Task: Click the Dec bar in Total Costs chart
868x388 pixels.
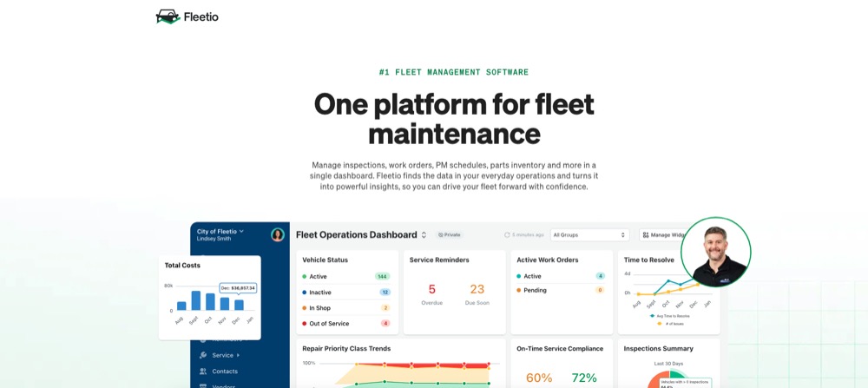Action: pyautogui.click(x=239, y=305)
